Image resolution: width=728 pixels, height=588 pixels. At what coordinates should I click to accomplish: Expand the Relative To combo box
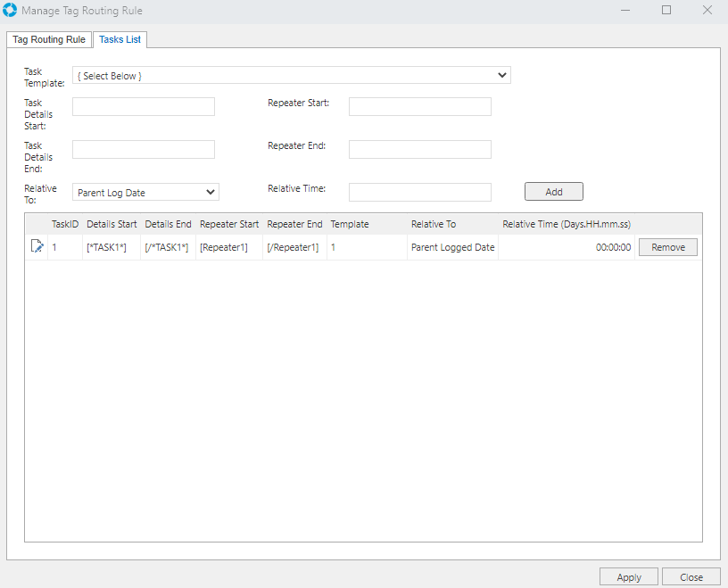click(x=145, y=192)
